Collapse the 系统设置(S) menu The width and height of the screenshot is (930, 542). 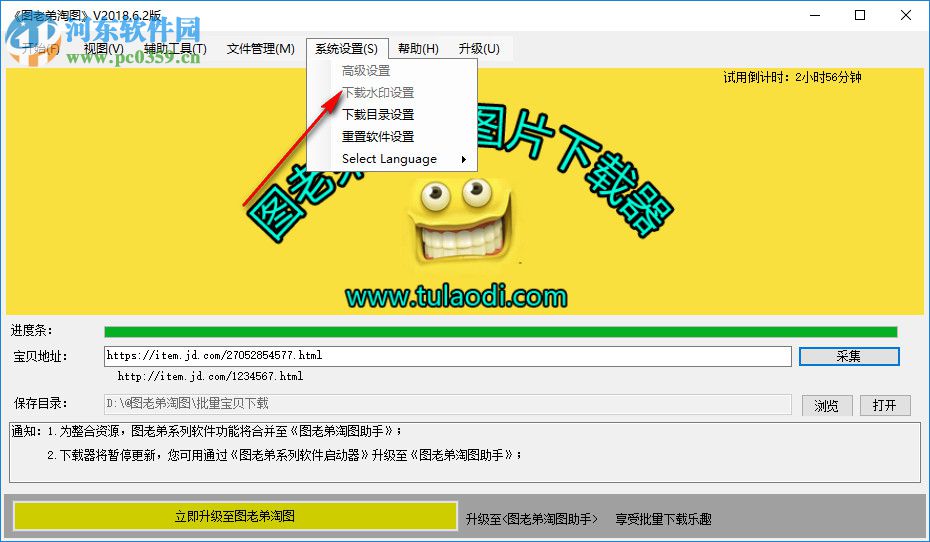pos(346,49)
